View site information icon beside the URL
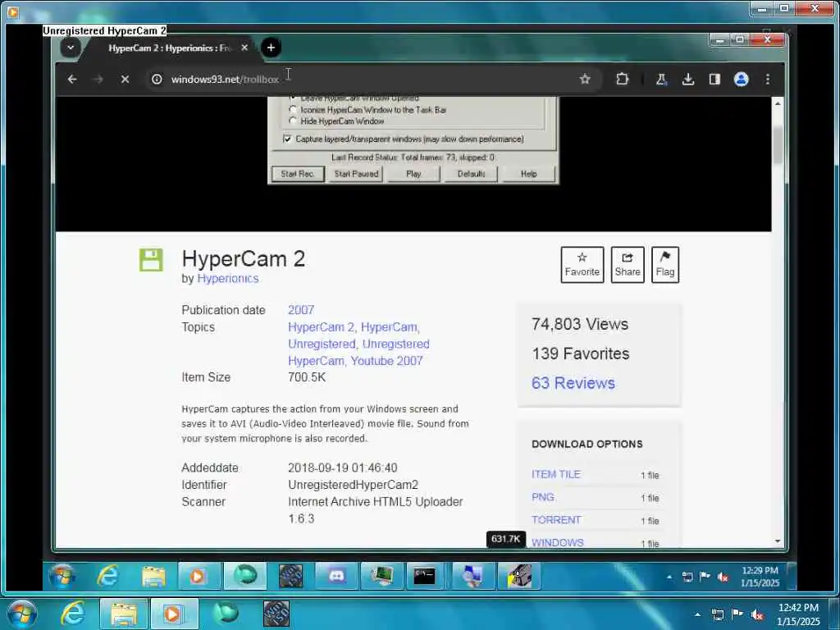This screenshot has height=630, width=840. click(x=157, y=80)
